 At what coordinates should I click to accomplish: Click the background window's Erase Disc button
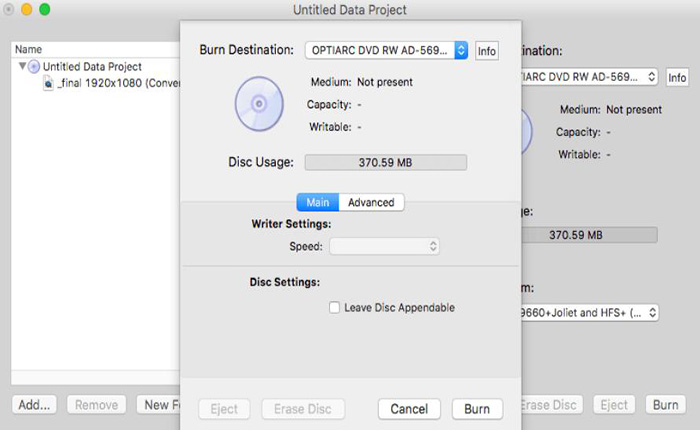click(x=552, y=405)
